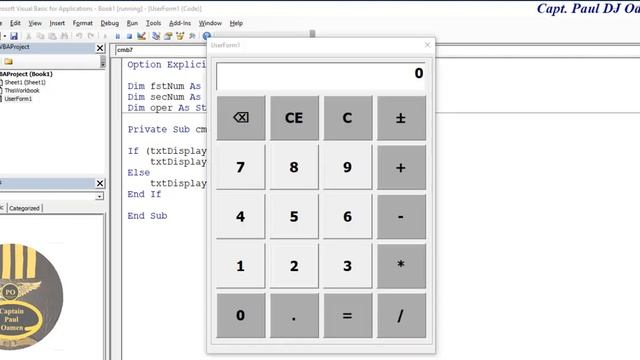This screenshot has width=640, height=360.
Task: Click digit 0 button on keypad
Action: [x=241, y=315]
